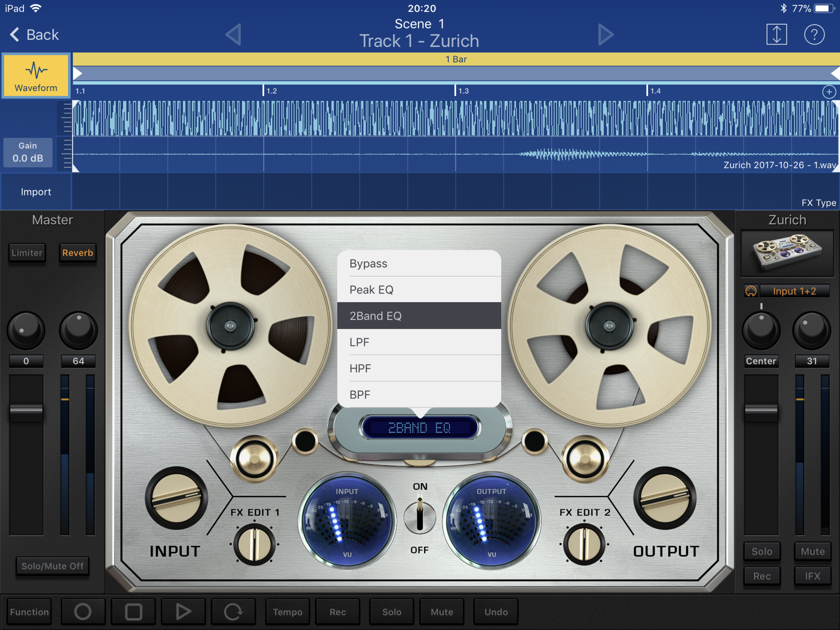Open the Input 1+2 source selector

click(794, 291)
